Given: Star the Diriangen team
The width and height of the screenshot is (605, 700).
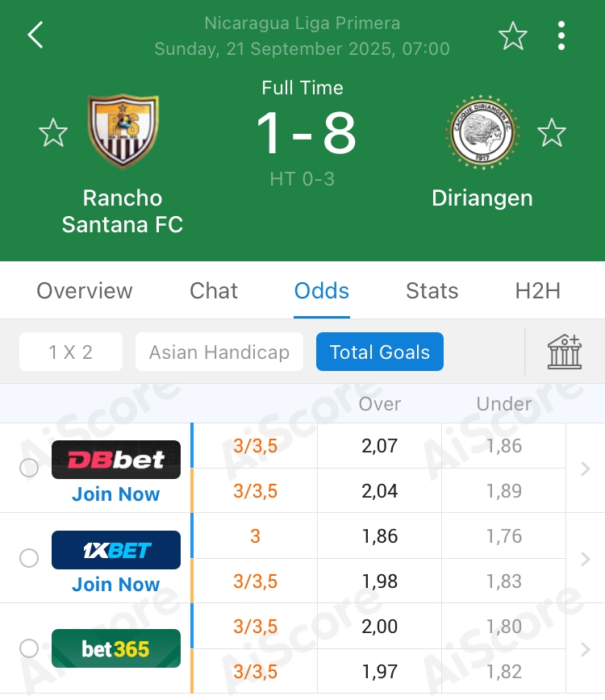Looking at the screenshot, I should (x=552, y=132).
